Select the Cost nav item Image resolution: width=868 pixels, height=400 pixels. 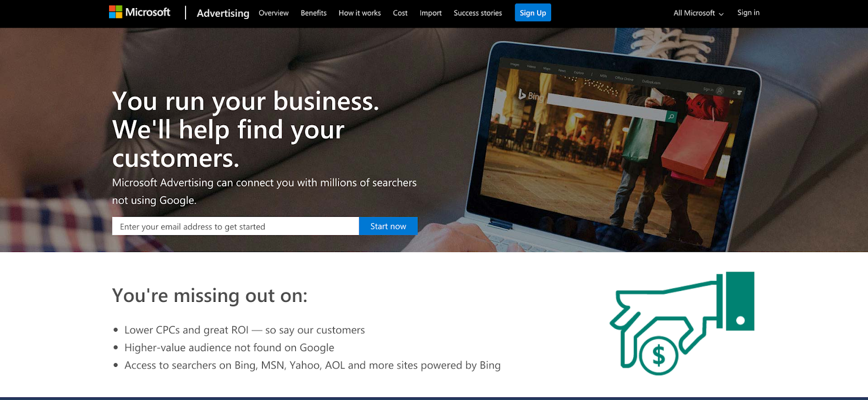pos(400,13)
